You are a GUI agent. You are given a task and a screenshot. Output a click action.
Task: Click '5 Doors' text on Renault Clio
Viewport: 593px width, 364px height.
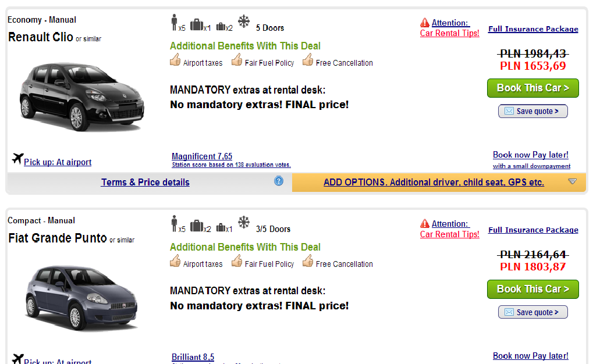(269, 28)
